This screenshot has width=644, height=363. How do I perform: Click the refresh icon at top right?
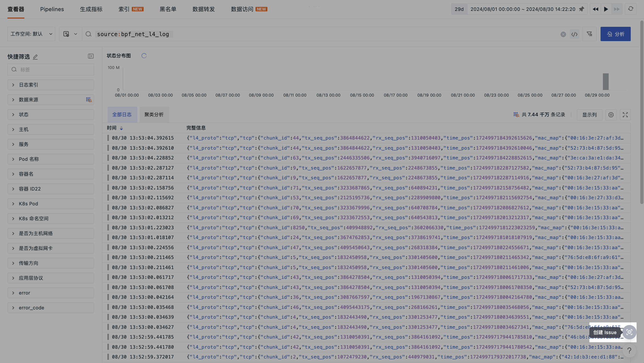[x=630, y=9]
